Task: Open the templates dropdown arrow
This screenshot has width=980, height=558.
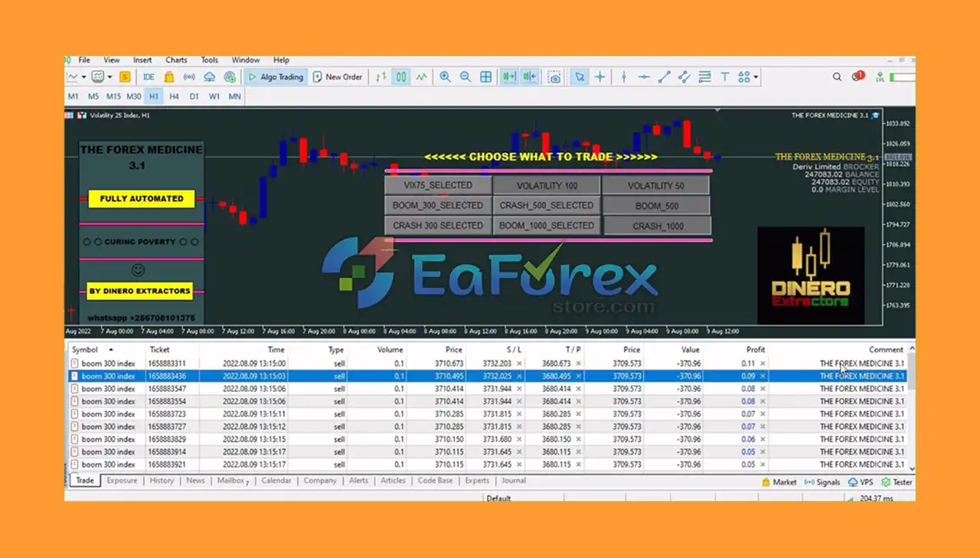Action: click(109, 77)
